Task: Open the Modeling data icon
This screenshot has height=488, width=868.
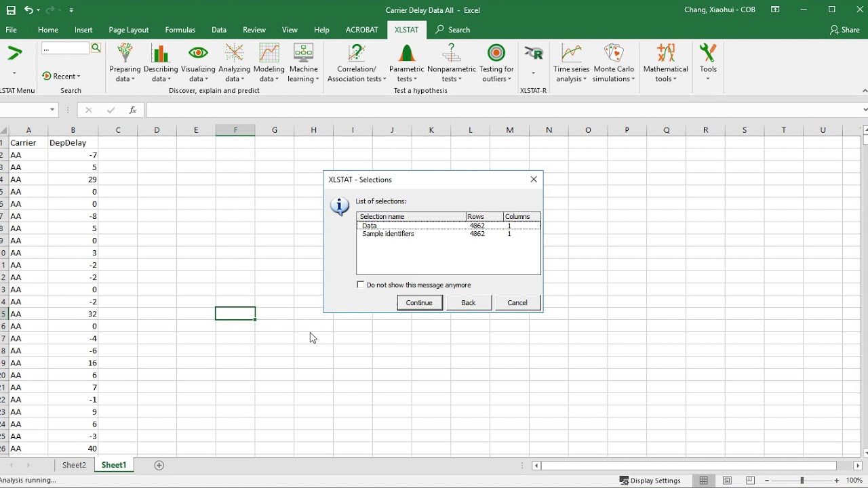Action: tap(269, 53)
